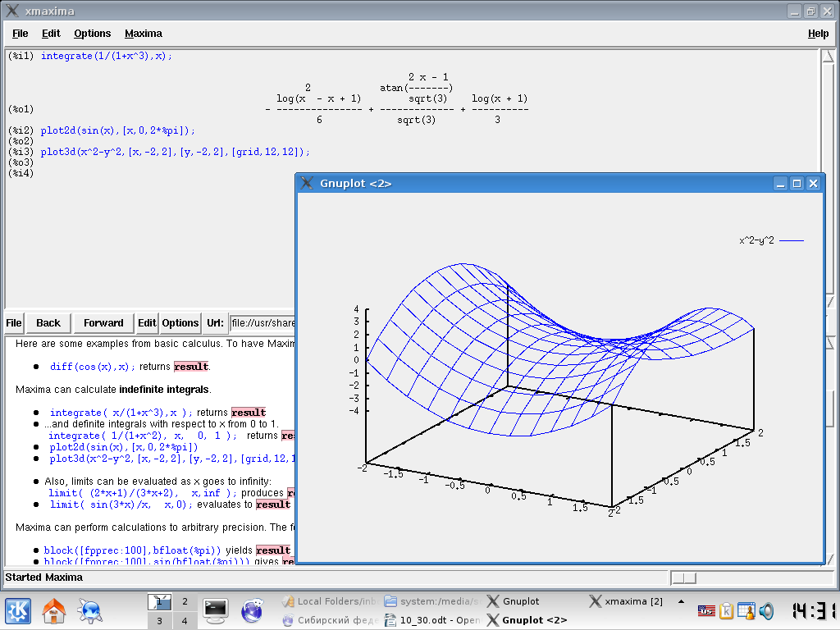The width and height of the screenshot is (840, 630).
Task: Switch to the system:/media taskbar entry
Action: coord(433,601)
